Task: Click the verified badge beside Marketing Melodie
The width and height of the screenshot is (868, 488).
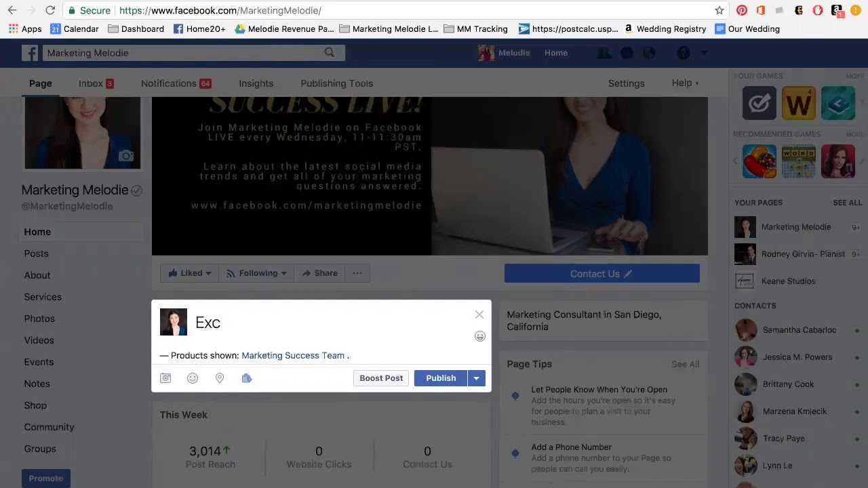Action: pyautogui.click(x=136, y=190)
